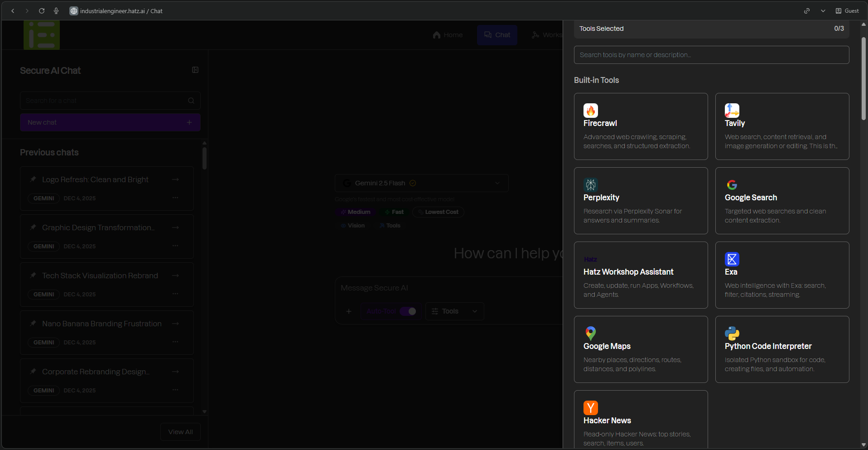Click the search tools input field

pyautogui.click(x=711, y=55)
